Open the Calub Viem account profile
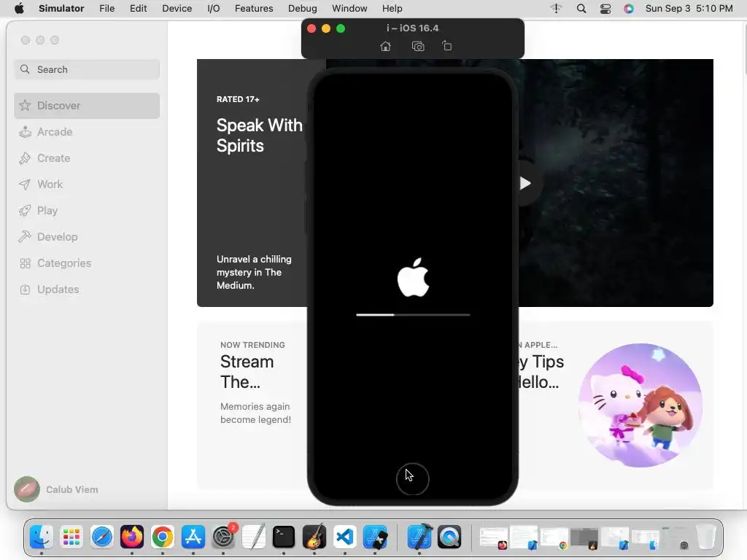 click(56, 489)
